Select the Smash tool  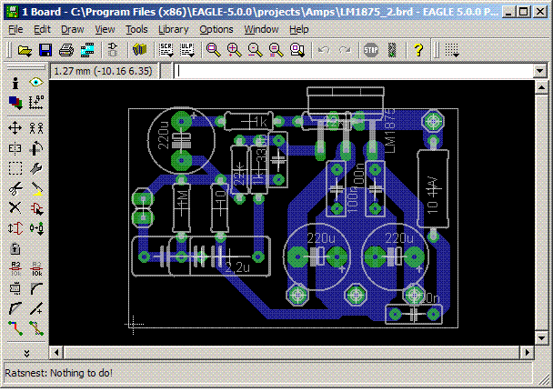pos(15,288)
